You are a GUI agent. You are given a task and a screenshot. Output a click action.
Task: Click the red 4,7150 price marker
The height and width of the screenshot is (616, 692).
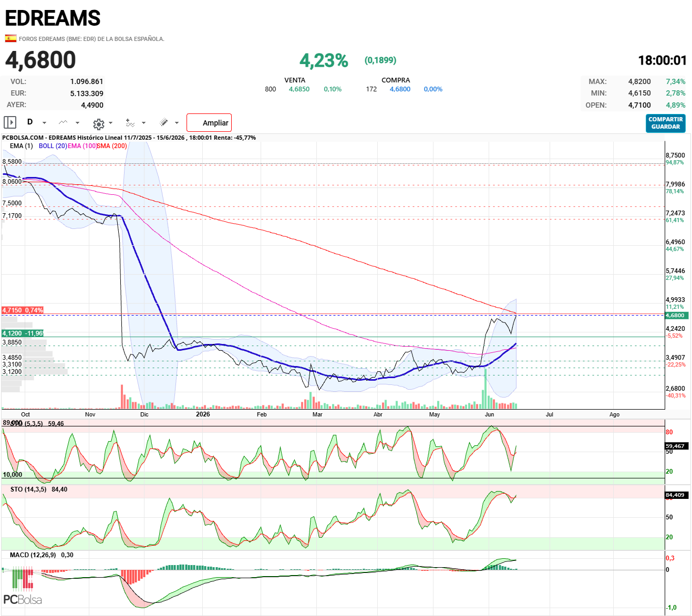point(23,310)
